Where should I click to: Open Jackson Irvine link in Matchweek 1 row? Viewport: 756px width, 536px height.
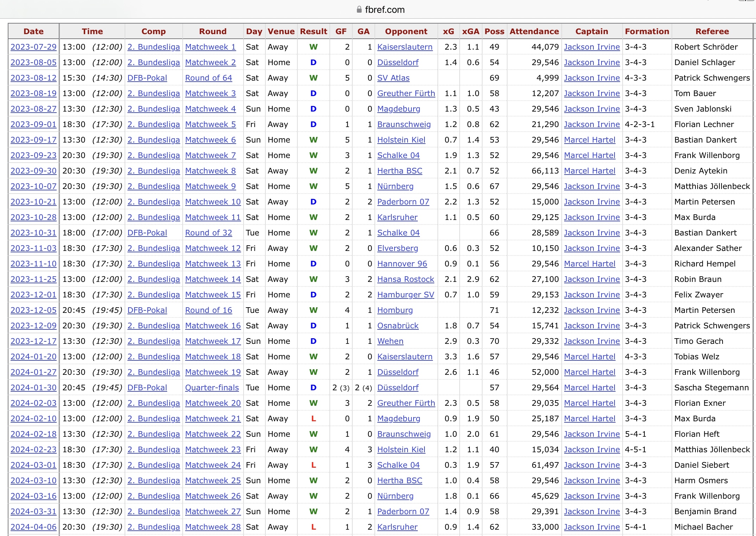[x=592, y=47]
